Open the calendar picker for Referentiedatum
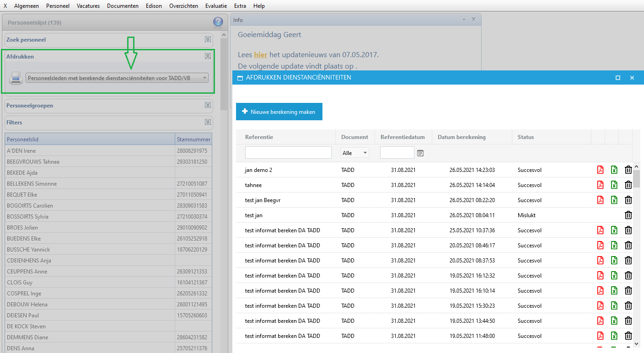The width and height of the screenshot is (644, 353). tap(420, 153)
